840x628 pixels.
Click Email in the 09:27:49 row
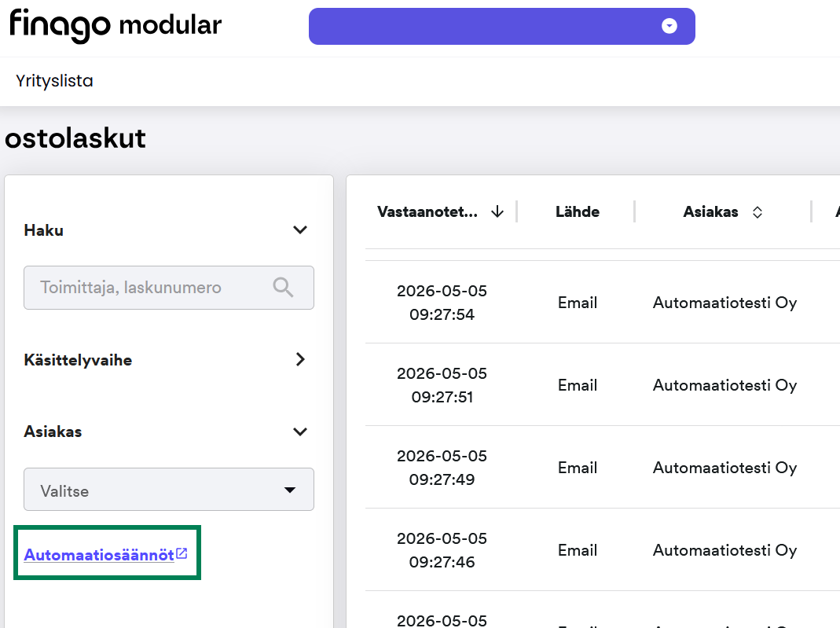point(578,468)
